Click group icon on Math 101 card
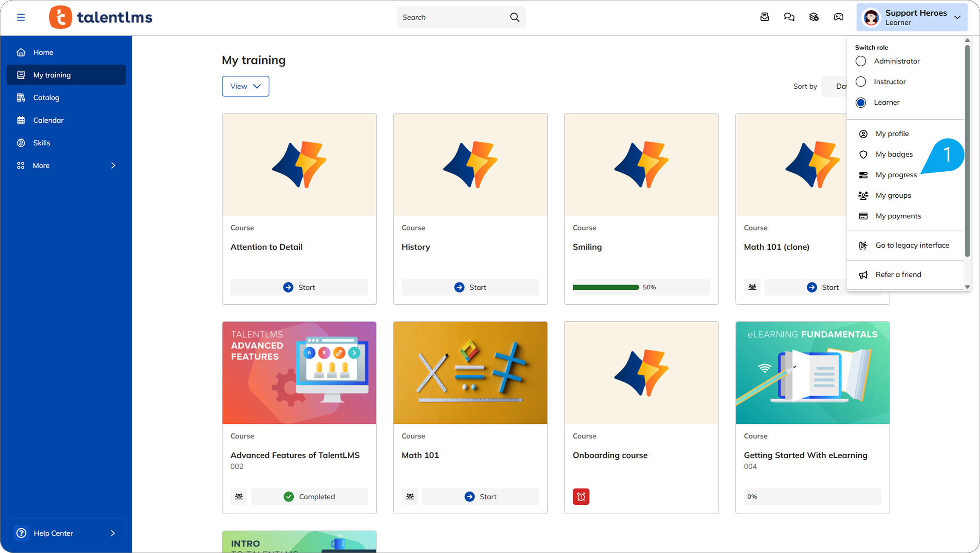This screenshot has height=553, width=980. (410, 496)
